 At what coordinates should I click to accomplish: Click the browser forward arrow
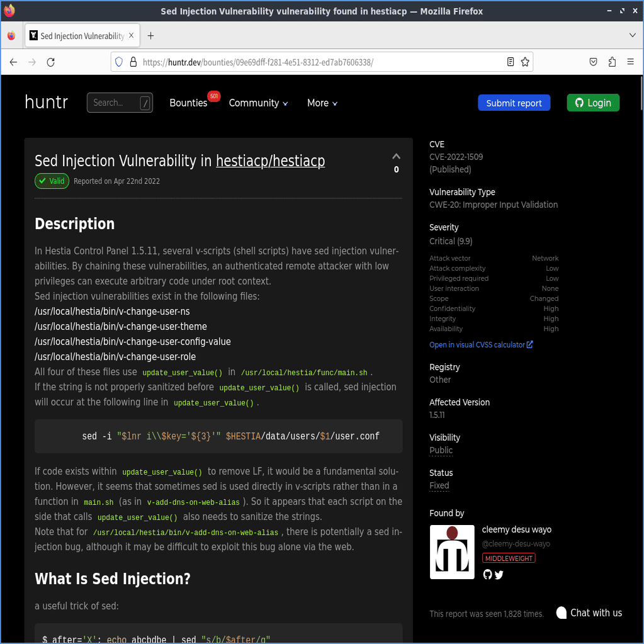pyautogui.click(x=32, y=62)
